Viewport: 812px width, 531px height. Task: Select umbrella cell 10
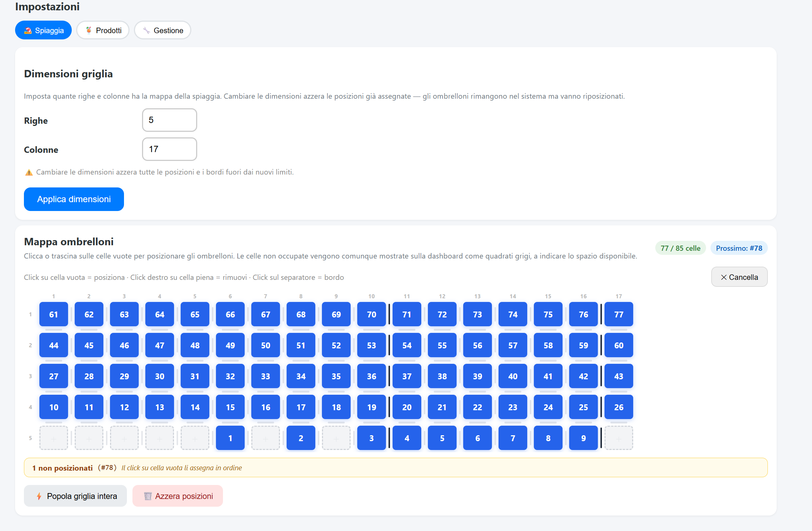click(54, 407)
